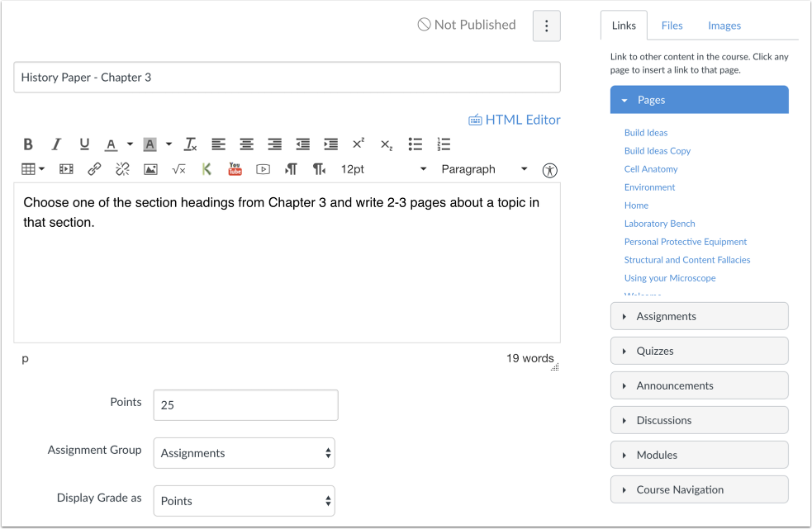The height and width of the screenshot is (529, 812).
Task: Insert link to Structural and Content Fallacies
Action: click(686, 259)
